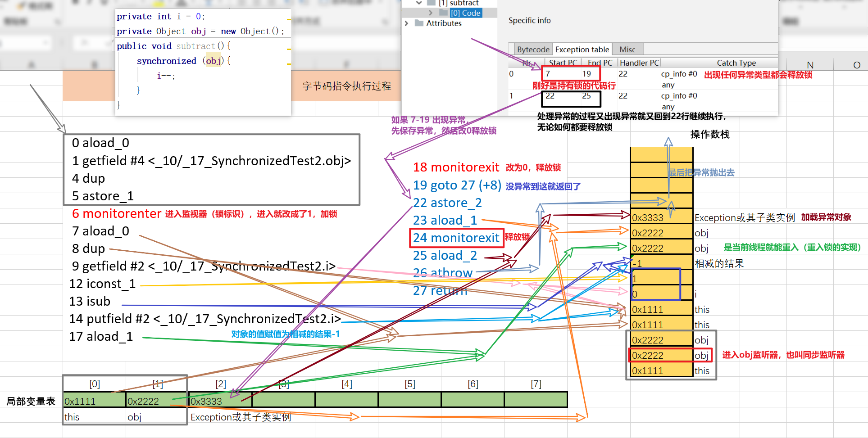Click the Specific info label
Image resolution: width=868 pixels, height=438 pixels.
pyautogui.click(x=530, y=20)
